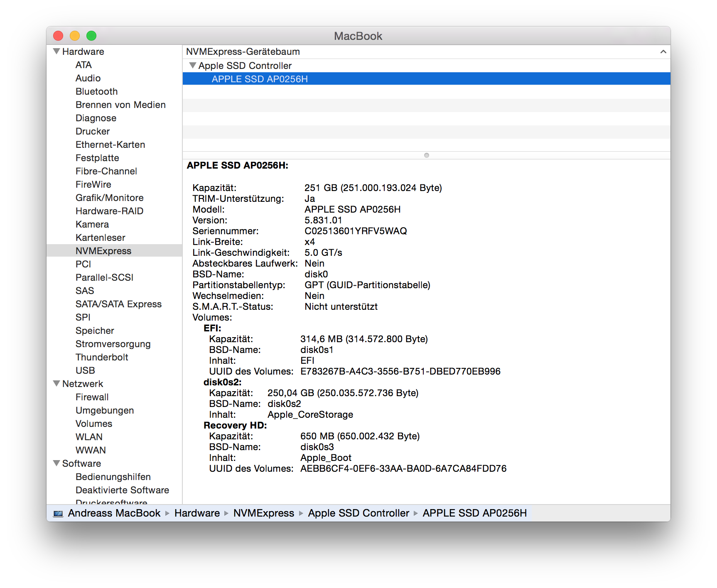The image size is (717, 588).
Task: Click the NVMExpress-Gerätebaum column header
Action: click(426, 51)
